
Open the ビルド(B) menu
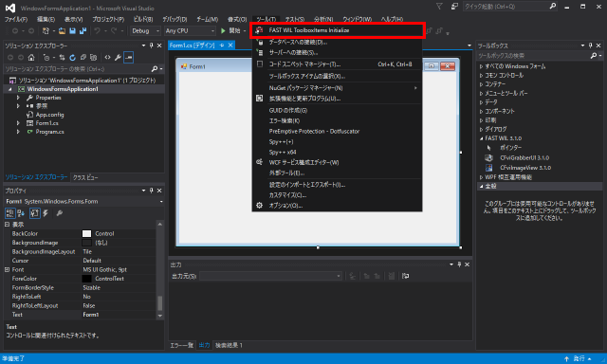(x=143, y=19)
